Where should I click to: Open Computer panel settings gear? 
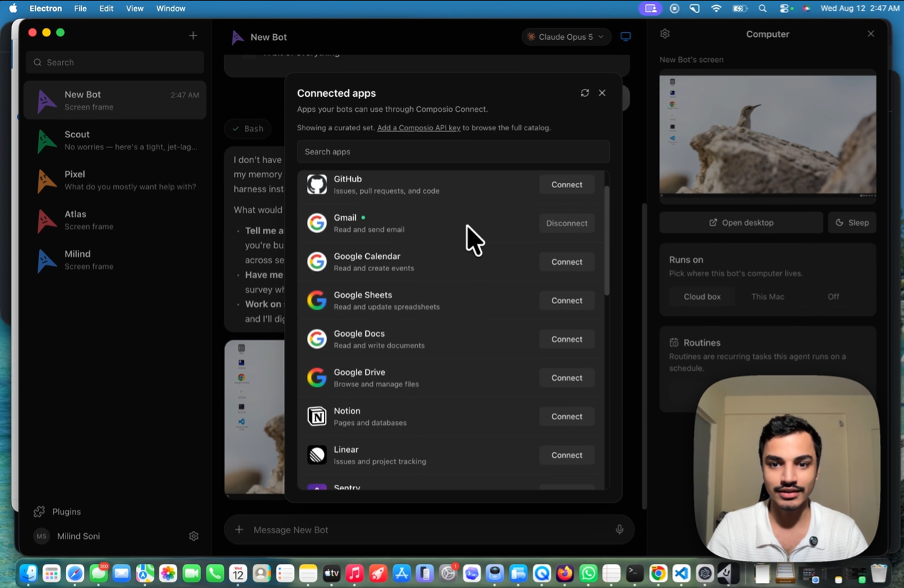coord(665,34)
